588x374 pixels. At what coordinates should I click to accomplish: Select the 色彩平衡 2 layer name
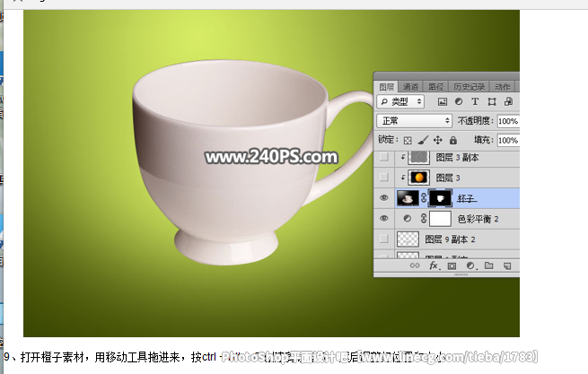(478, 219)
